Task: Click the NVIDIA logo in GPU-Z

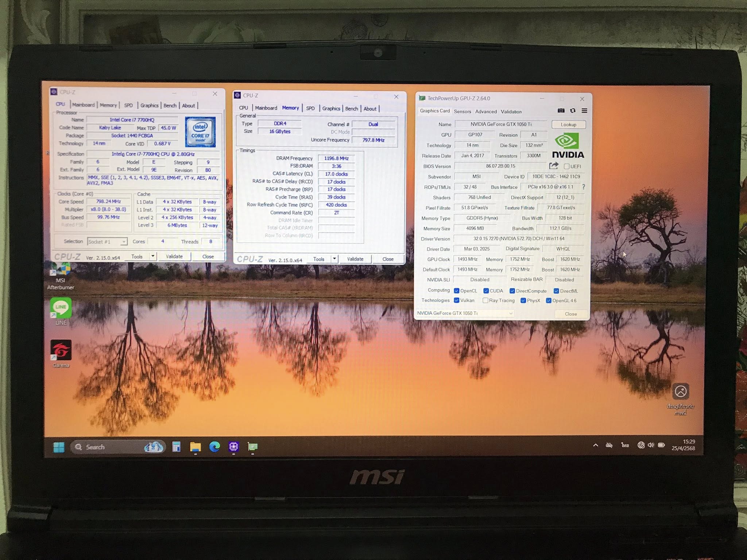Action: click(568, 145)
